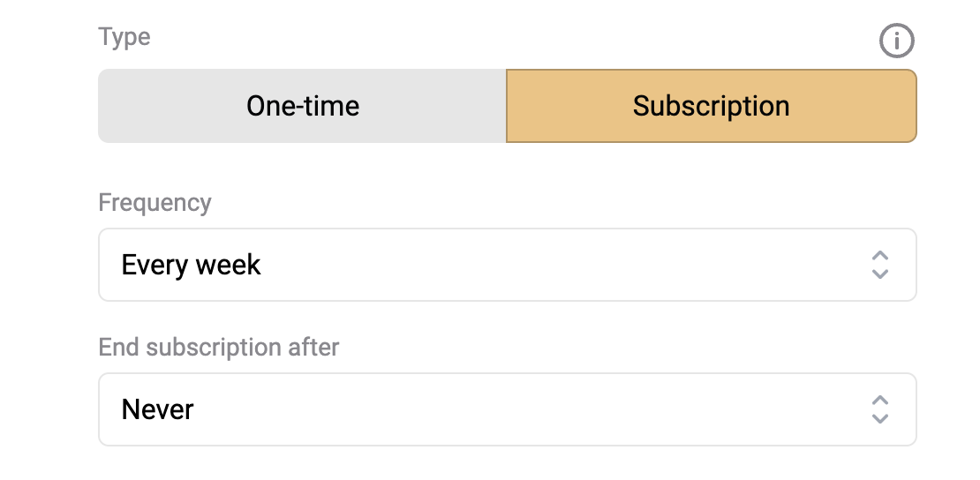Click the down chevron in Frequency field
The height and width of the screenshot is (480, 980).
point(880,274)
